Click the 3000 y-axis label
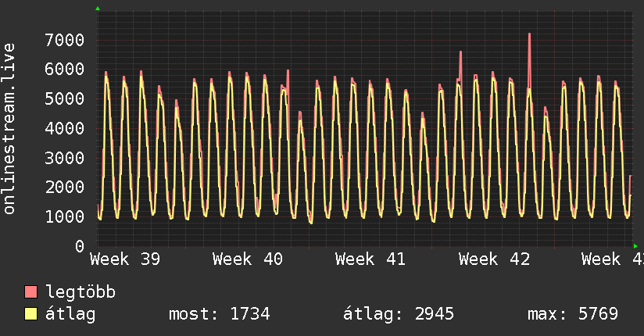The image size is (644, 336). click(x=65, y=158)
